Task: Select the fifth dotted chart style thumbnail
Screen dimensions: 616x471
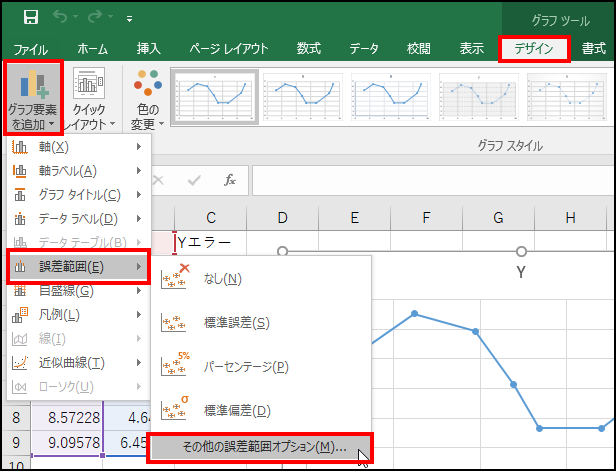Action: [566, 97]
